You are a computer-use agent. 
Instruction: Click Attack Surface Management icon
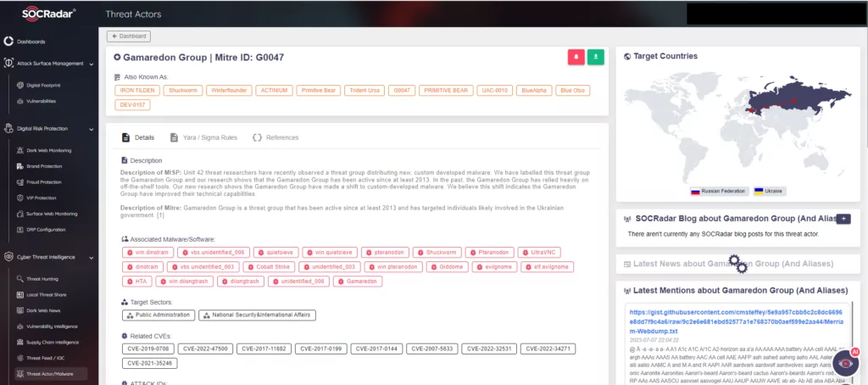click(8, 63)
